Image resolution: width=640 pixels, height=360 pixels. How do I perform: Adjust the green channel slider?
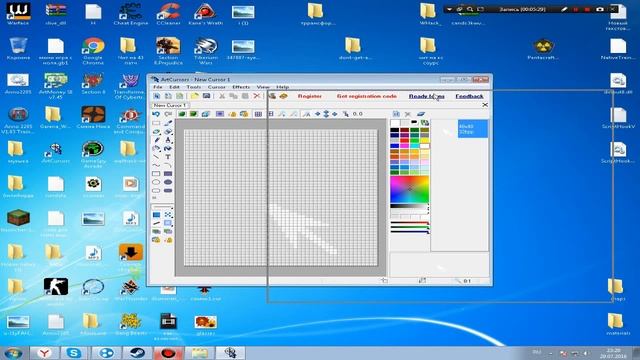(x=409, y=228)
